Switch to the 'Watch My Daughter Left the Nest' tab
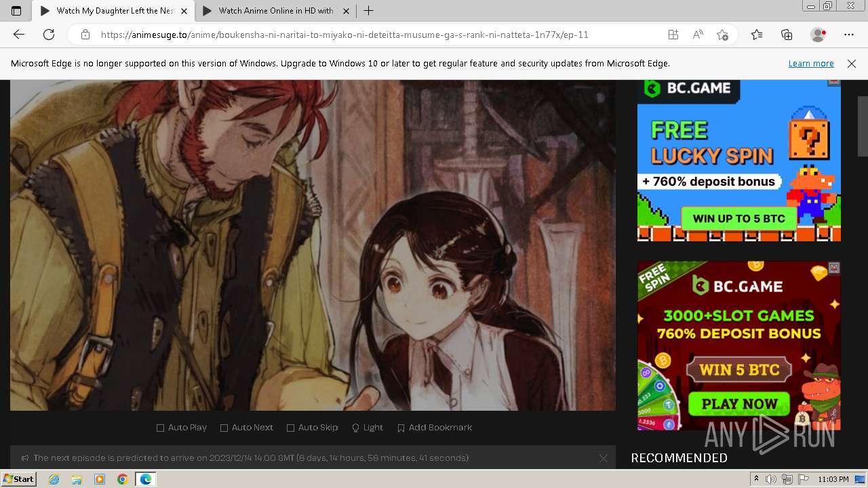The image size is (868, 488). point(114,11)
